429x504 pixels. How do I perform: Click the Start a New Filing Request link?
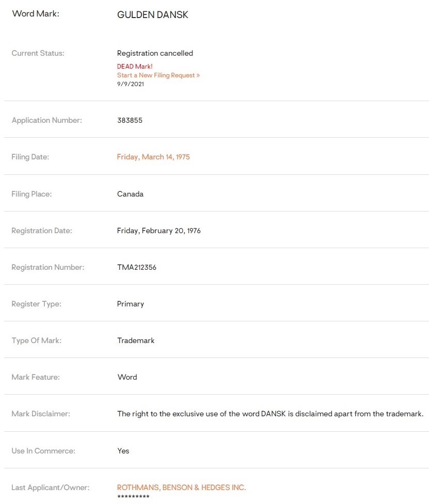(x=158, y=75)
